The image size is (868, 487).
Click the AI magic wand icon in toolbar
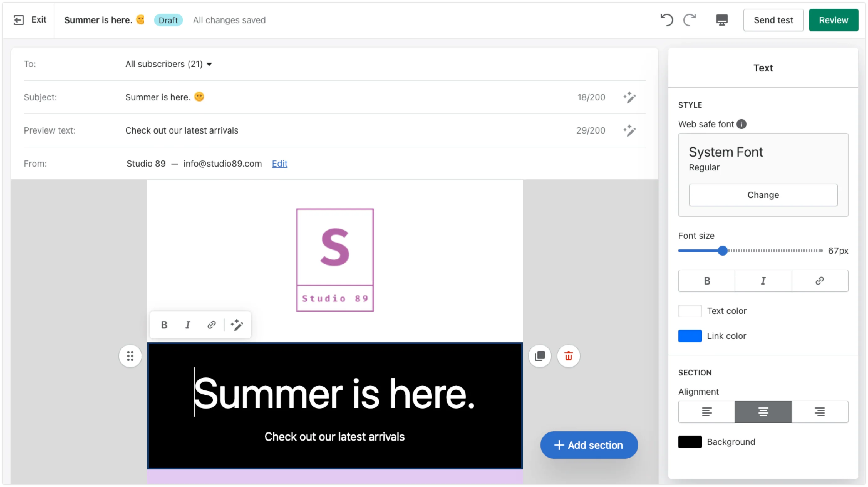[237, 325]
